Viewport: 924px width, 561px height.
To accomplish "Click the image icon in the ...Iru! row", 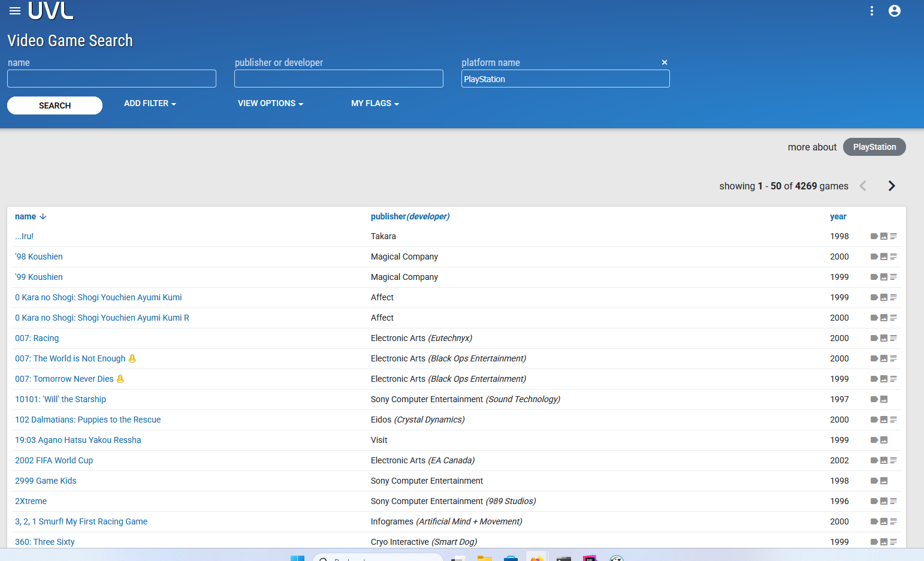I will click(884, 236).
